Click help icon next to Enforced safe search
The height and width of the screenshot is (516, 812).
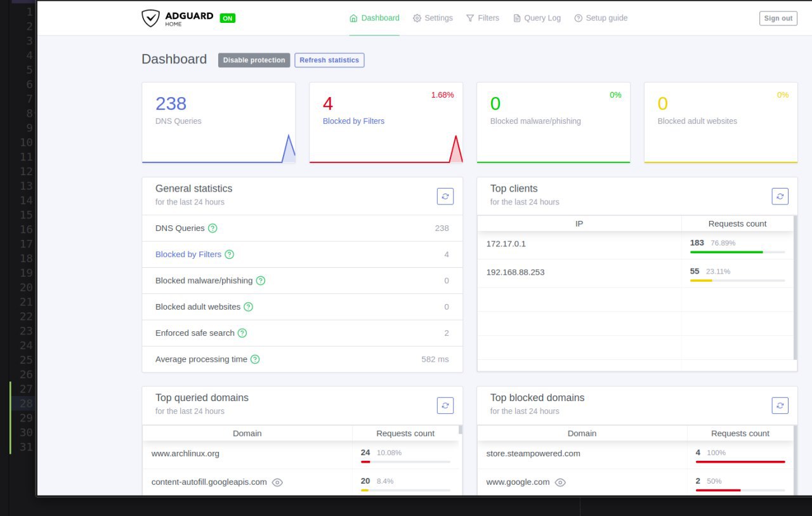click(x=242, y=333)
